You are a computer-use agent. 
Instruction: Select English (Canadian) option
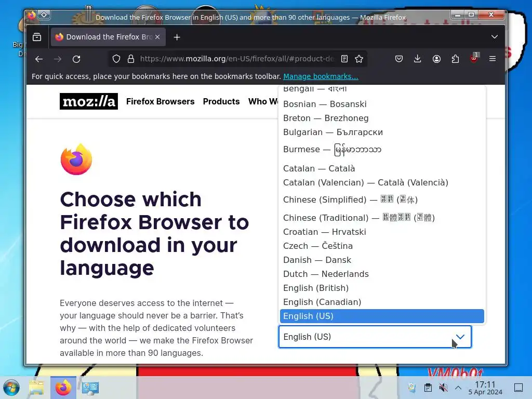click(382, 302)
